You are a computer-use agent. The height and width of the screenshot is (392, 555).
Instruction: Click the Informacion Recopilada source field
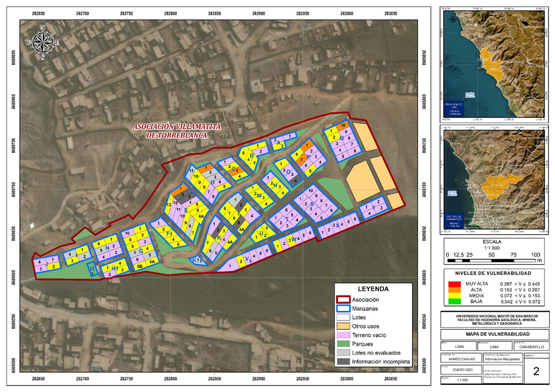(502, 359)
